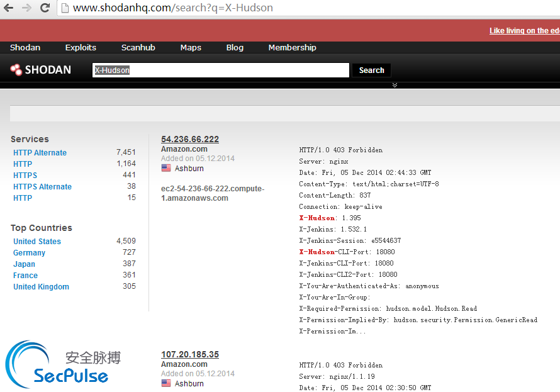Filter results by Japan
This screenshot has height=392, width=560.
25,264
